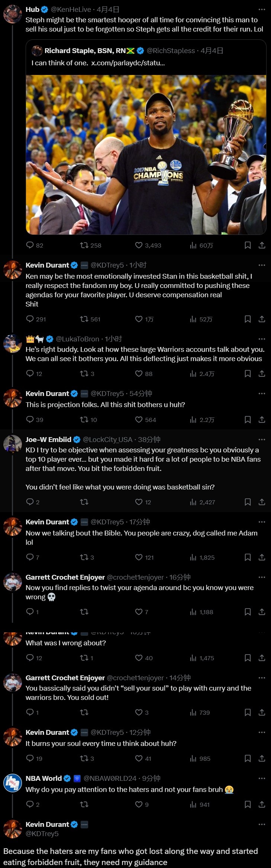Open Hub's profile avatar

(x=13, y=14)
